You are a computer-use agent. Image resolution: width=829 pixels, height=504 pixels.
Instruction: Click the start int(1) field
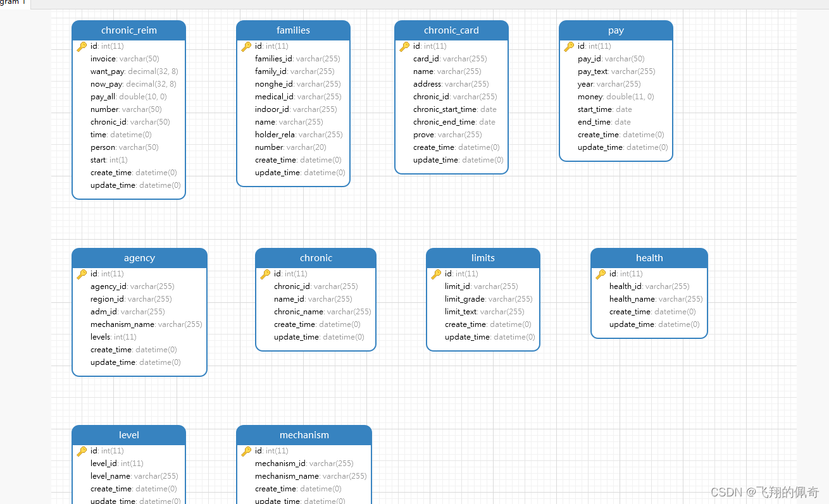click(109, 160)
